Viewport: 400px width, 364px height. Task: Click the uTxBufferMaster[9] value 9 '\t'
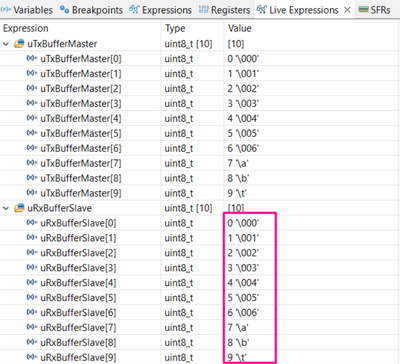click(x=237, y=193)
